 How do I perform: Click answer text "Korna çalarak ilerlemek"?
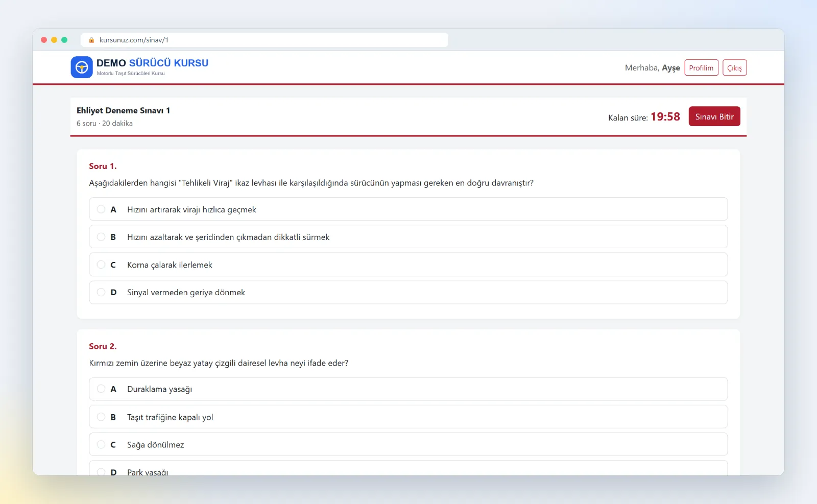tap(170, 265)
